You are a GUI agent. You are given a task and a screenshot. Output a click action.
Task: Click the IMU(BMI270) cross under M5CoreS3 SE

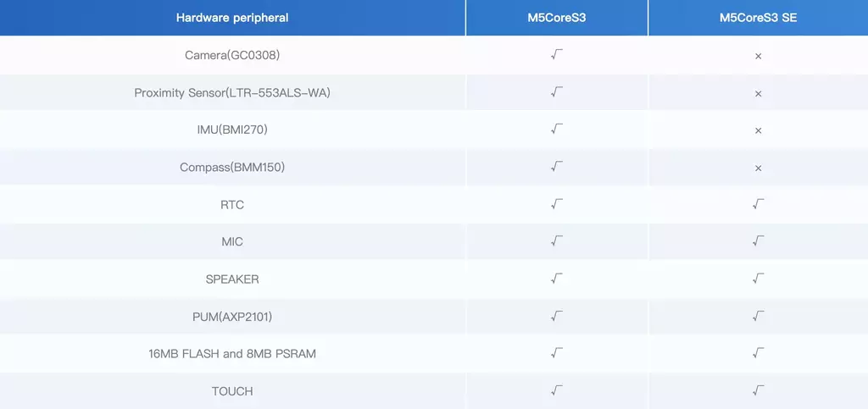pos(759,130)
